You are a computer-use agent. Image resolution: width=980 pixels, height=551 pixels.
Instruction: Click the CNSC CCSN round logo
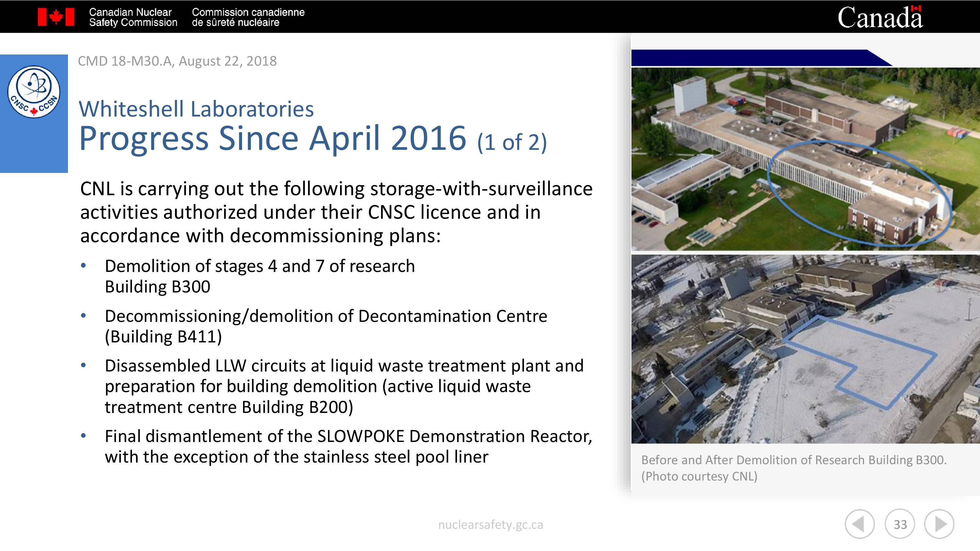click(x=34, y=92)
